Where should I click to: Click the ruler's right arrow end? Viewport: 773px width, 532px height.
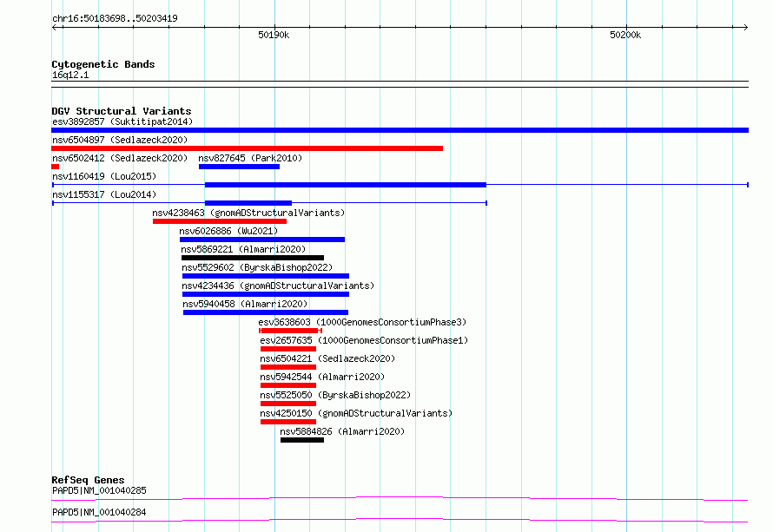tap(745, 27)
